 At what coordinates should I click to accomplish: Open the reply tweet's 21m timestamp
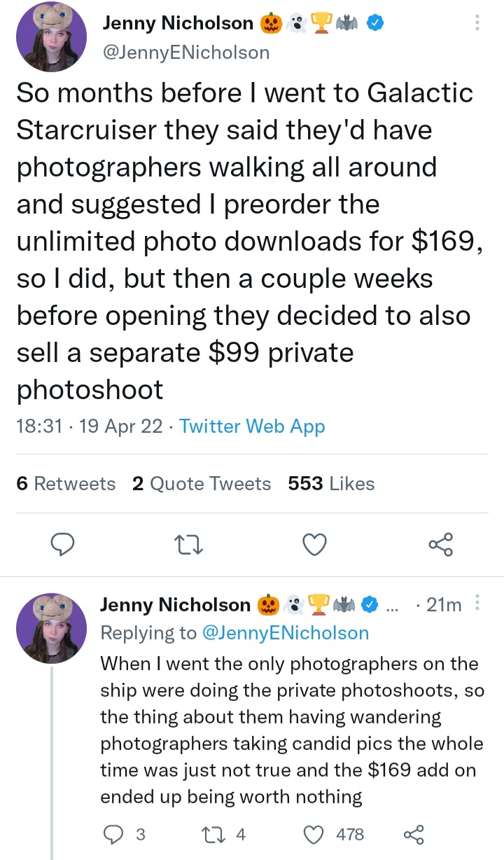(x=444, y=604)
